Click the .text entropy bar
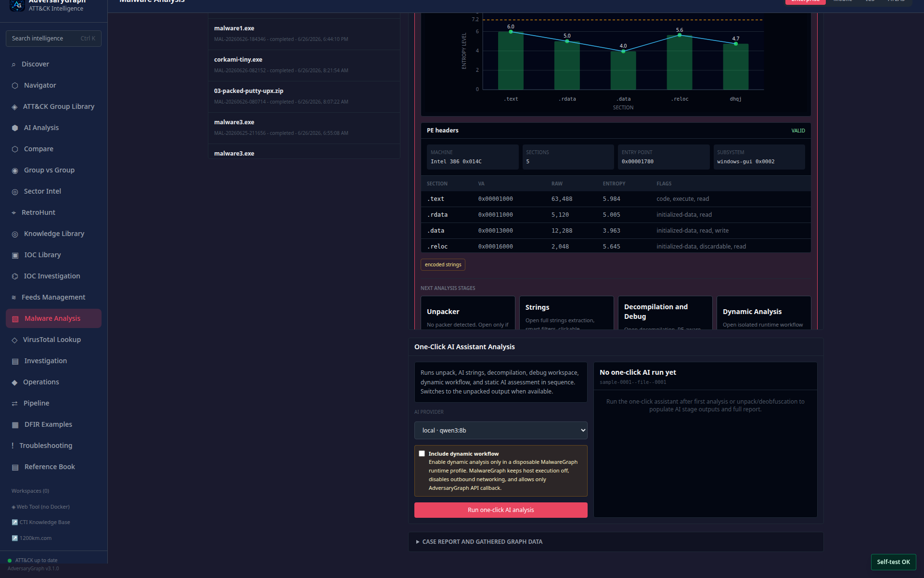 [x=511, y=61]
